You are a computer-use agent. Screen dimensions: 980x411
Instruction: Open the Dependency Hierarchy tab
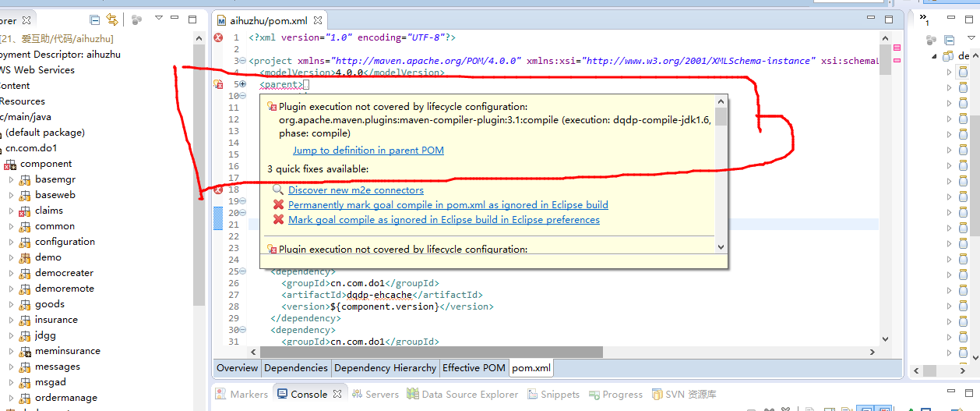pos(385,368)
